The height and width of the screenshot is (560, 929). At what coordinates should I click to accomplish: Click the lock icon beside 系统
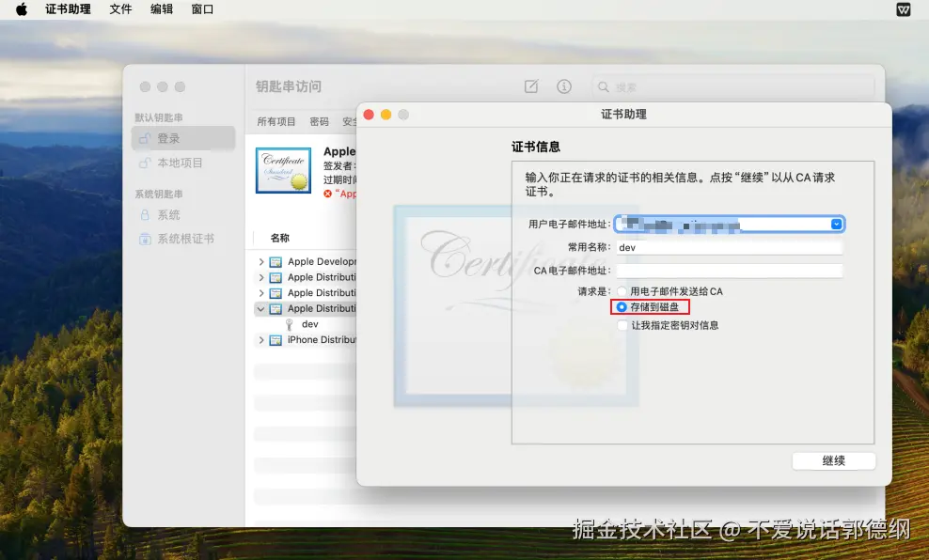click(x=145, y=215)
